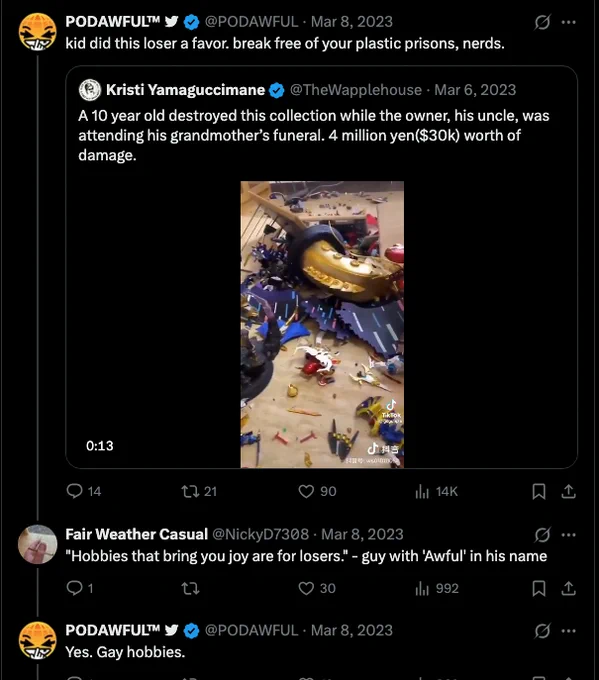The height and width of the screenshot is (680, 599).
Task: Open more options on Fair Weather Casual's reply
Action: (569, 535)
